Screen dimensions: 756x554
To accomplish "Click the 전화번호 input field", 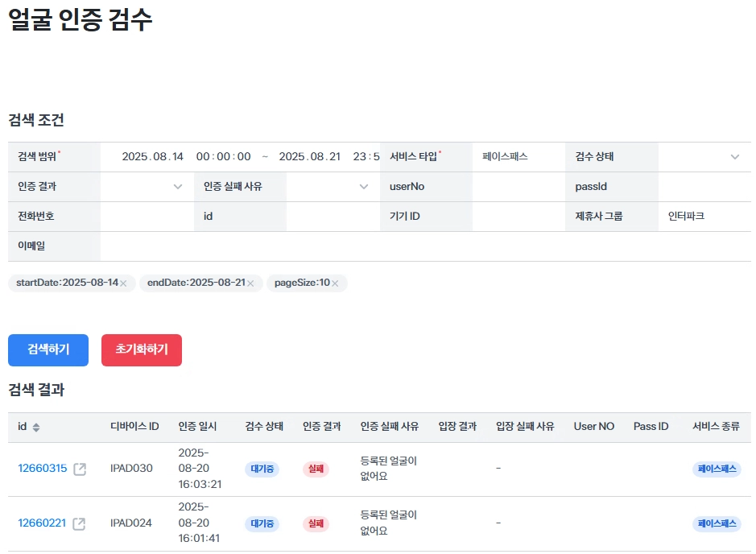I will click(147, 217).
